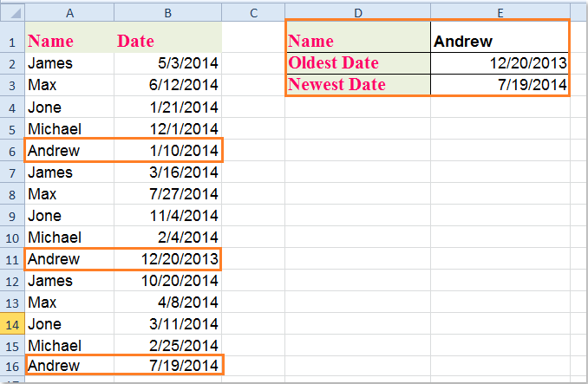Click cell E3 showing 7/19/2014
The width and height of the screenshot is (588, 384).
point(499,85)
